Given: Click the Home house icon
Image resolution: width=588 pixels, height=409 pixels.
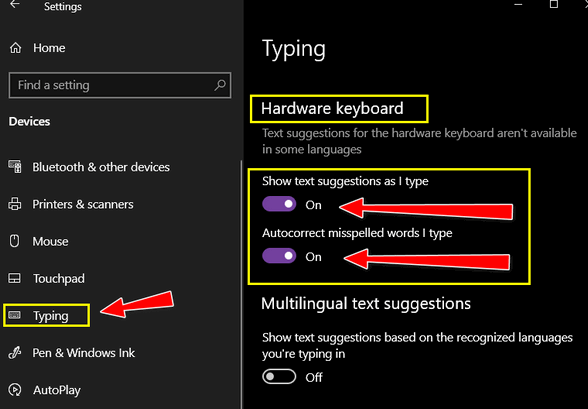Looking at the screenshot, I should coord(15,48).
